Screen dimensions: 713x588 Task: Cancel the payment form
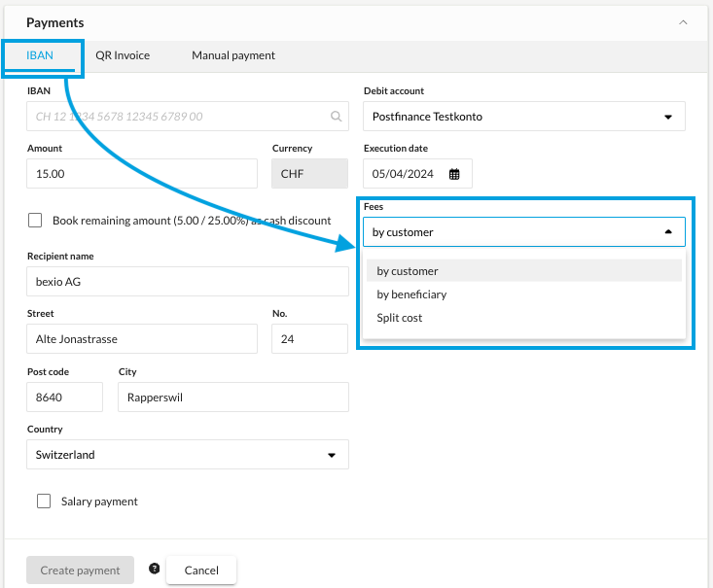click(x=201, y=571)
